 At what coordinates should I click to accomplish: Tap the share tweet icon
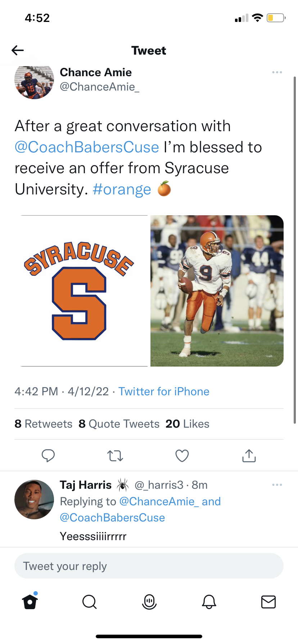pos(249,456)
